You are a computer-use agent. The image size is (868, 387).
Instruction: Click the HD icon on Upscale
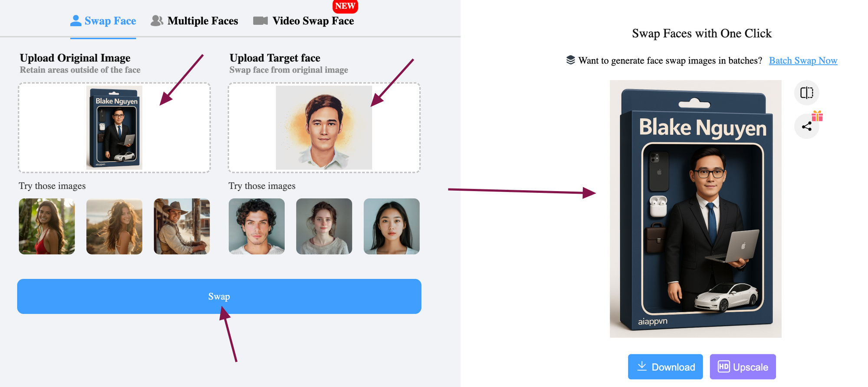click(x=723, y=367)
